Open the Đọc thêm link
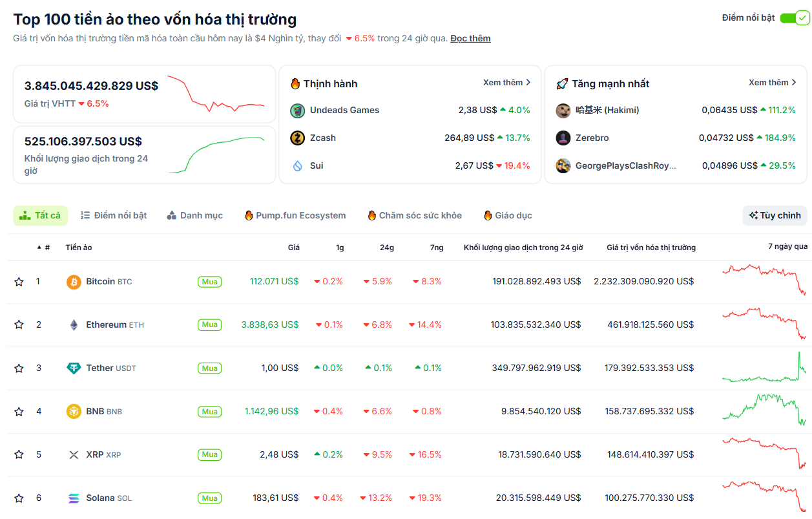Screen dimensions: 812x519 (471, 38)
